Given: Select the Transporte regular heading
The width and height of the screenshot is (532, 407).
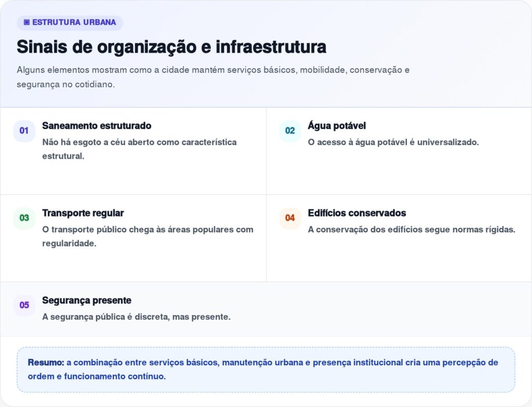Looking at the screenshot, I should 83,213.
